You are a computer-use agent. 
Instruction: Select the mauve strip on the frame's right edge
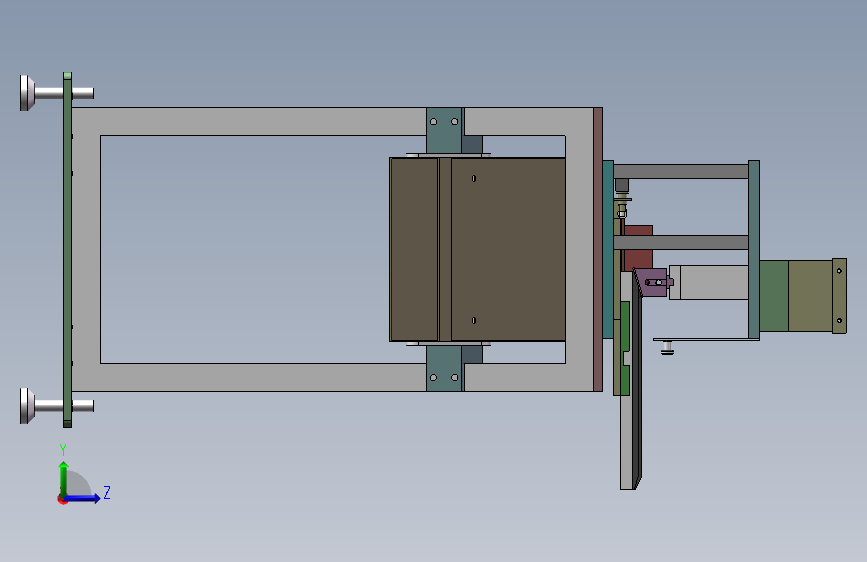[x=598, y=249]
